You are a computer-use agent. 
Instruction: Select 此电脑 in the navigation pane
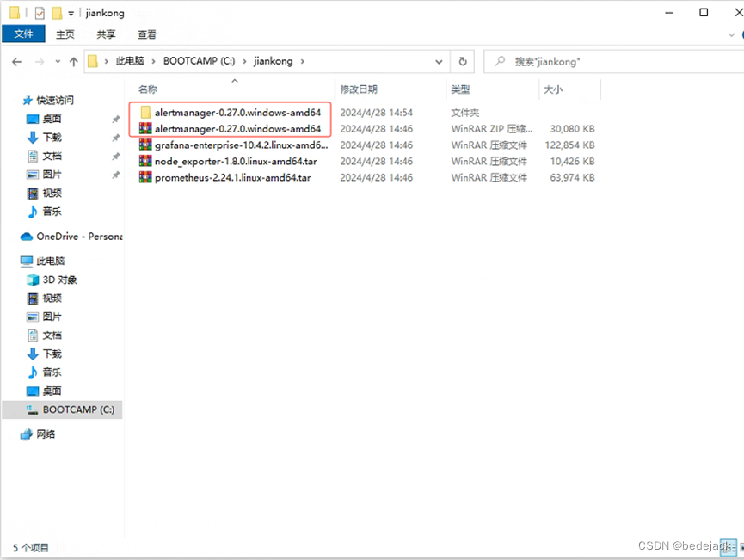[x=50, y=261]
